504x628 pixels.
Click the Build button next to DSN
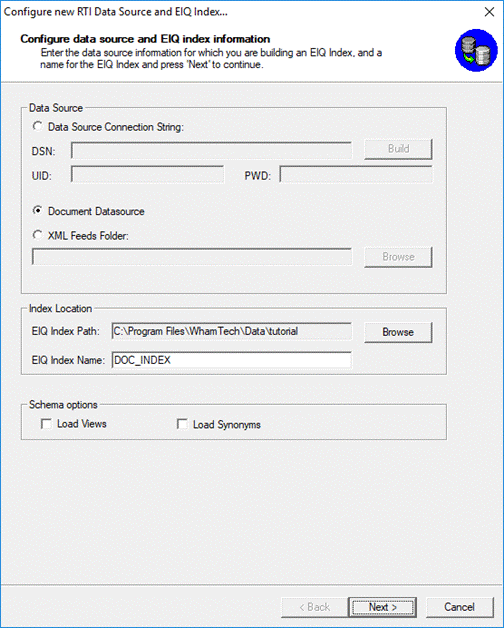click(x=398, y=149)
